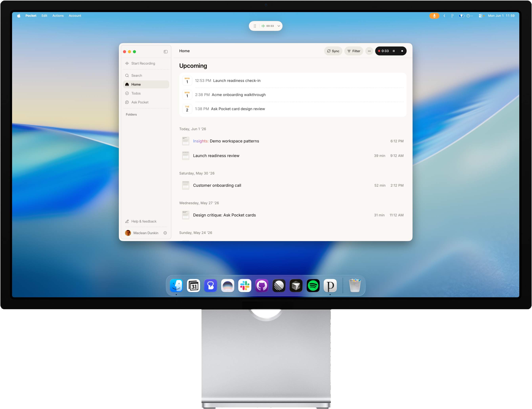Pause the in-app recording
Image resolution: width=532 pixels, height=409 pixels.
point(394,51)
